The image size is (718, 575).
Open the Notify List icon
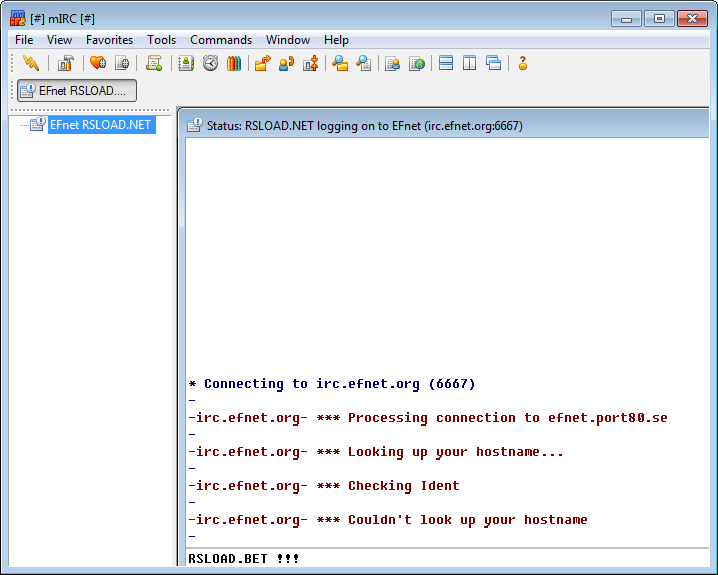(392, 63)
